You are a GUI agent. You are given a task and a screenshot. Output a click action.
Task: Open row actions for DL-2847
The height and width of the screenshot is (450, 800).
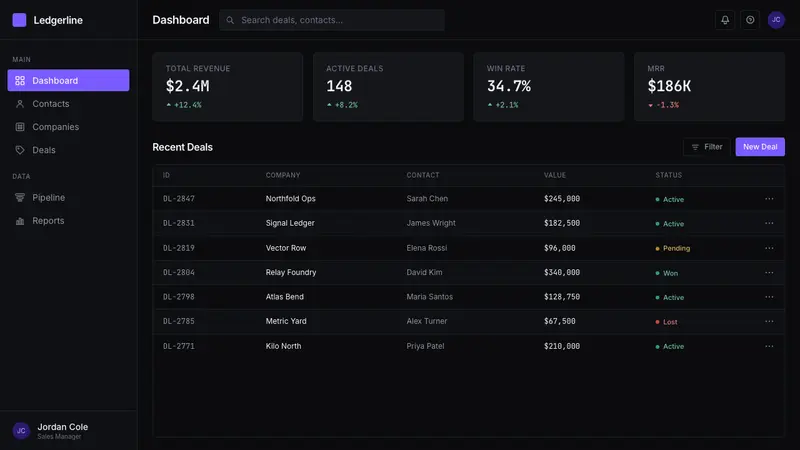pos(769,198)
